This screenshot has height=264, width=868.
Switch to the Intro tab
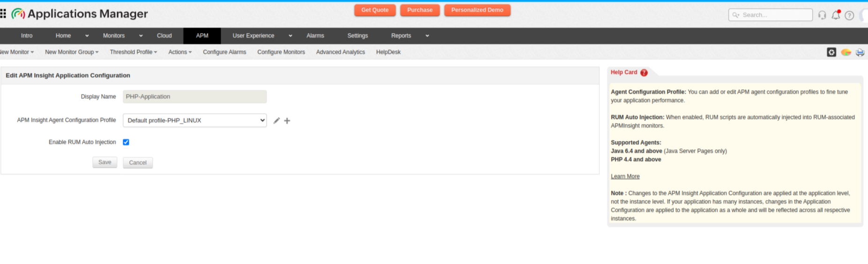click(27, 36)
